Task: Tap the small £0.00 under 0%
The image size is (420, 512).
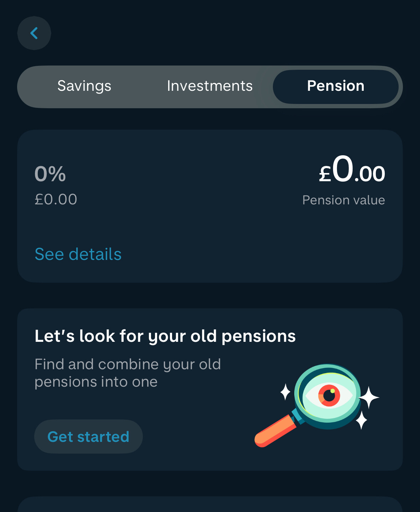Action: coord(56,199)
